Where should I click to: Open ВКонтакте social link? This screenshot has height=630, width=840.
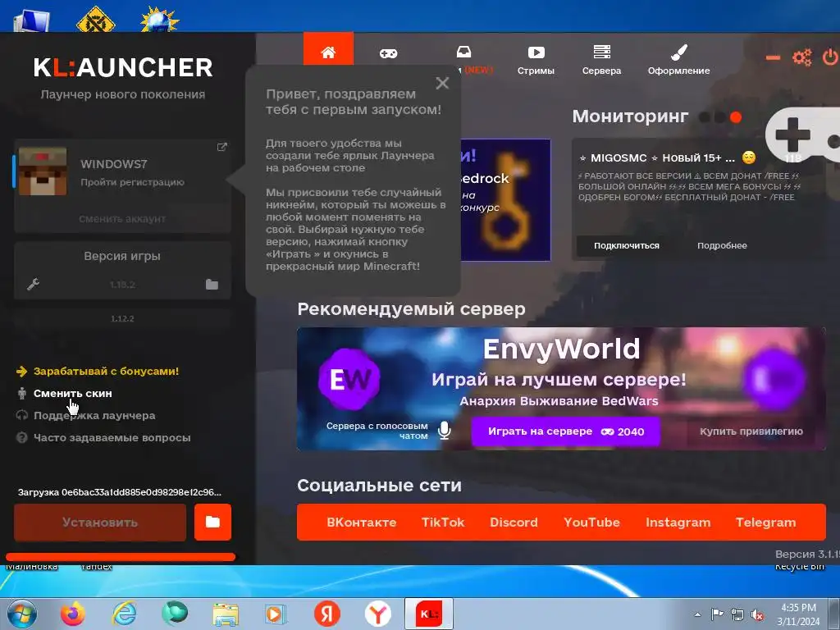(362, 523)
